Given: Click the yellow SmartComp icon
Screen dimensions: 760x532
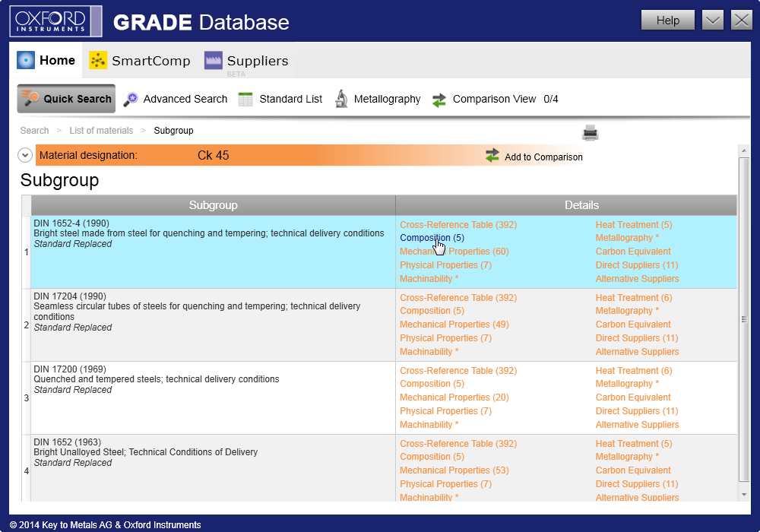Looking at the screenshot, I should click(x=98, y=60).
